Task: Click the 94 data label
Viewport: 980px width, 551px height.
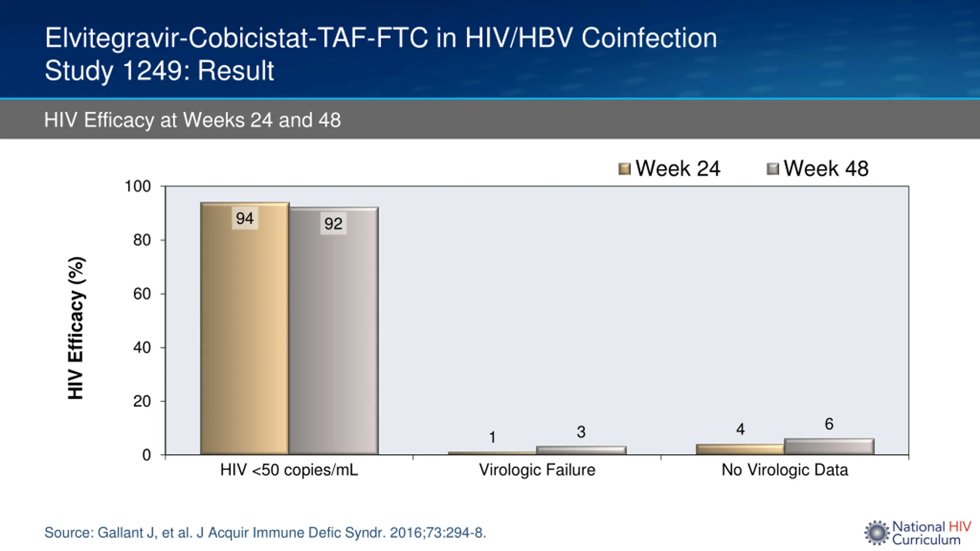Action: pyautogui.click(x=245, y=218)
